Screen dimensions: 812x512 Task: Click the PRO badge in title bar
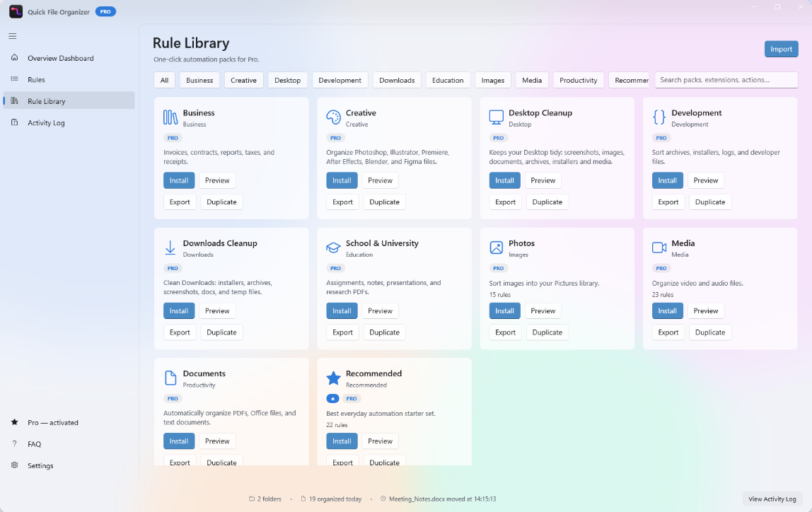[x=105, y=11]
